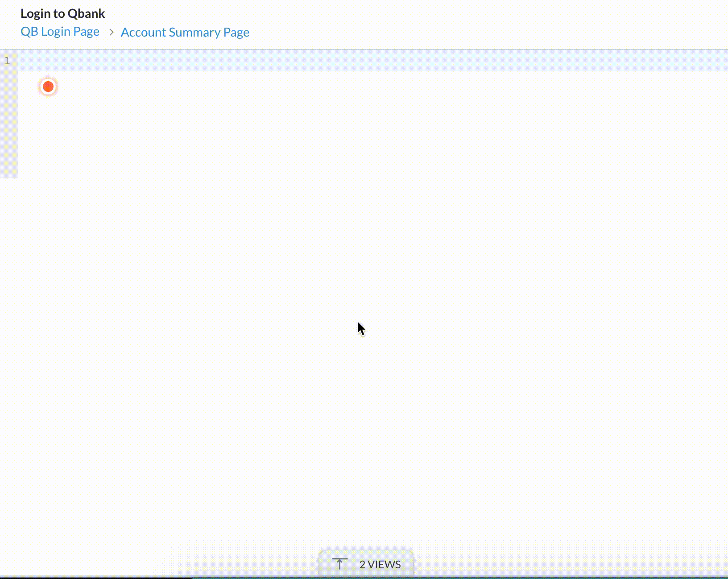
Task: Click the Login to Qbank title
Action: [x=62, y=13]
